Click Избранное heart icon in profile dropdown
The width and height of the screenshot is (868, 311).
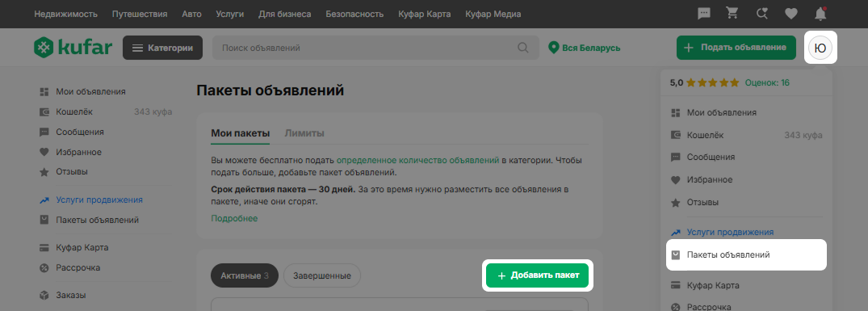(x=675, y=180)
